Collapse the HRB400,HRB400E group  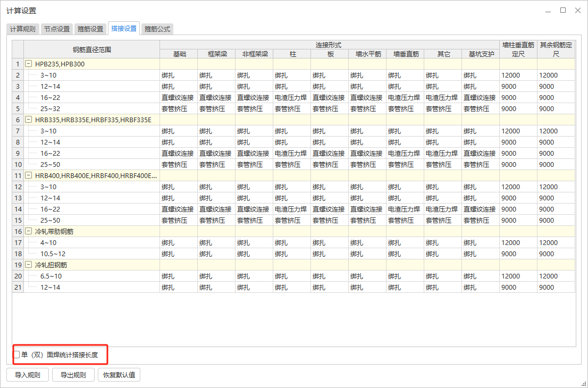pyautogui.click(x=29, y=175)
